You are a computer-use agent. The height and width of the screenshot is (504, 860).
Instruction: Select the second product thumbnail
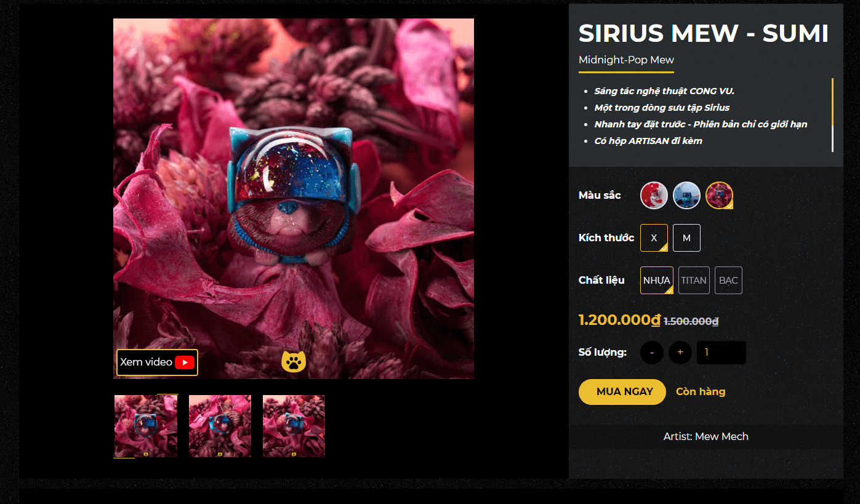tap(220, 426)
